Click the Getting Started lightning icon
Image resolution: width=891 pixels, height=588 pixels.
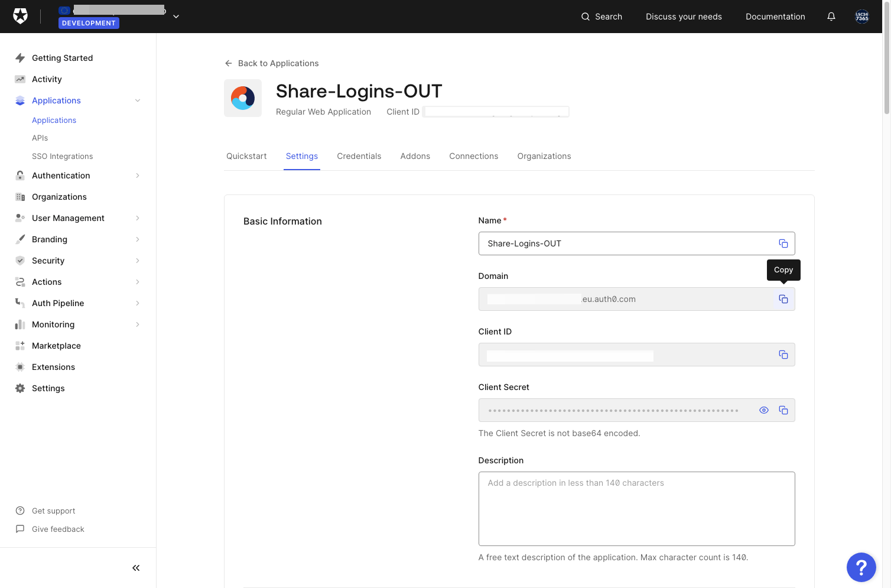point(20,58)
